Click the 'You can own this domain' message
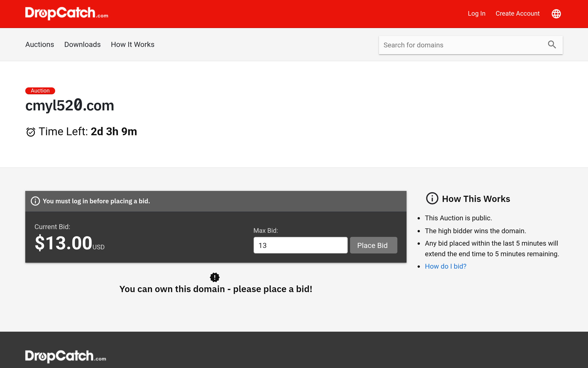This screenshot has height=368, width=588. pyautogui.click(x=216, y=289)
